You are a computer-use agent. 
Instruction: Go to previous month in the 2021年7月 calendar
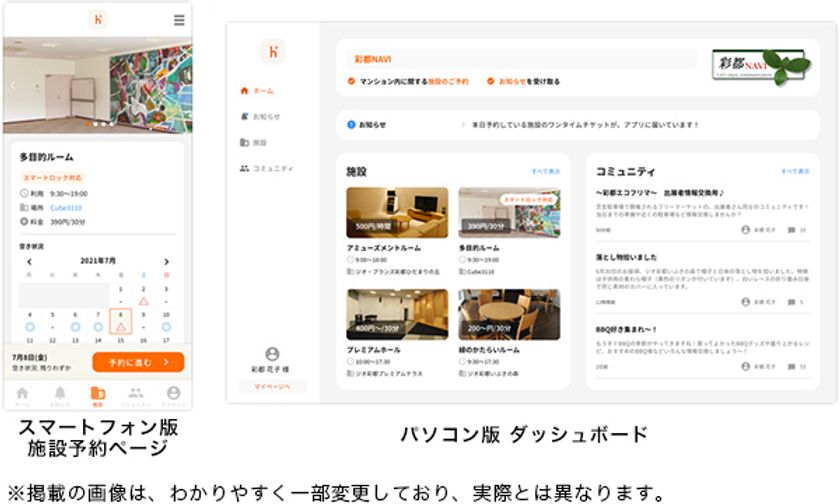29,261
